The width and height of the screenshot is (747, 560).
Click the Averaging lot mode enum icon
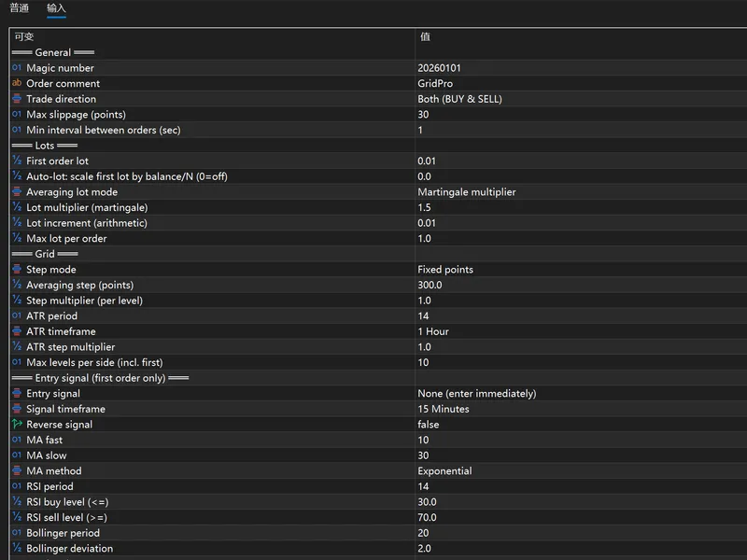[17, 191]
